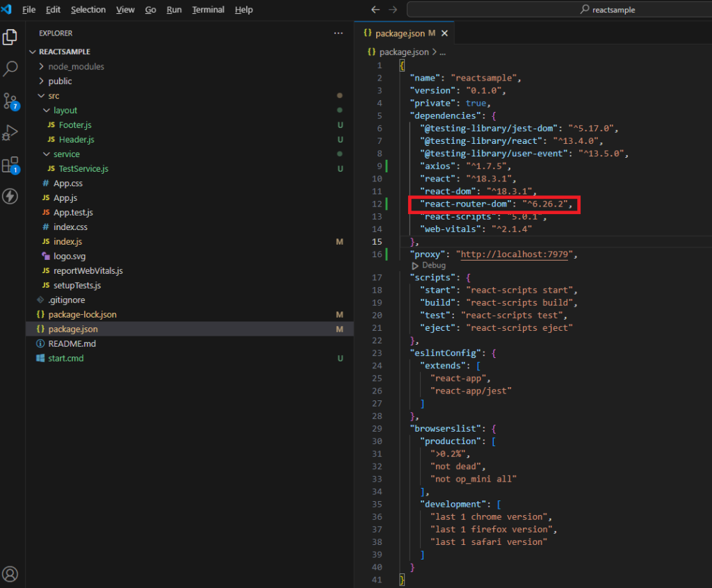Open the Search view icon

pyautogui.click(x=10, y=69)
